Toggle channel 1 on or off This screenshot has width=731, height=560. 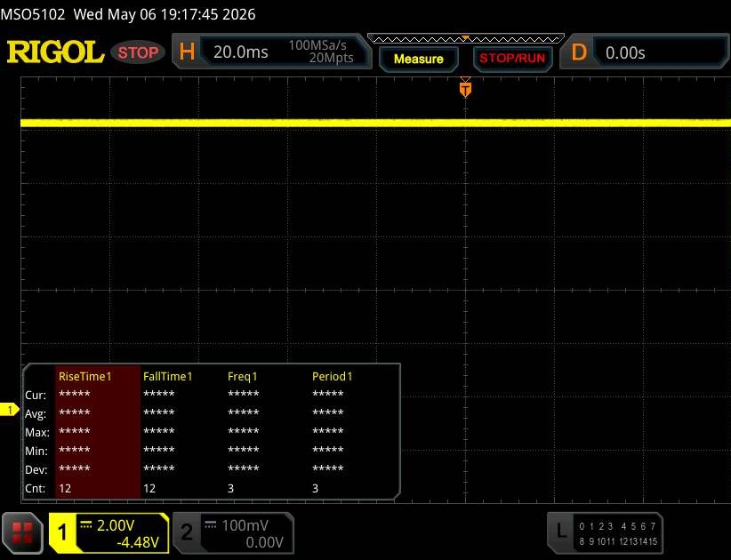(x=62, y=532)
